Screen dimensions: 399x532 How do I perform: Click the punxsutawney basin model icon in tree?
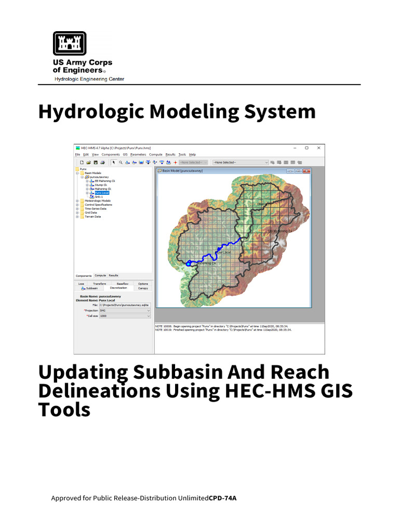[87, 177]
